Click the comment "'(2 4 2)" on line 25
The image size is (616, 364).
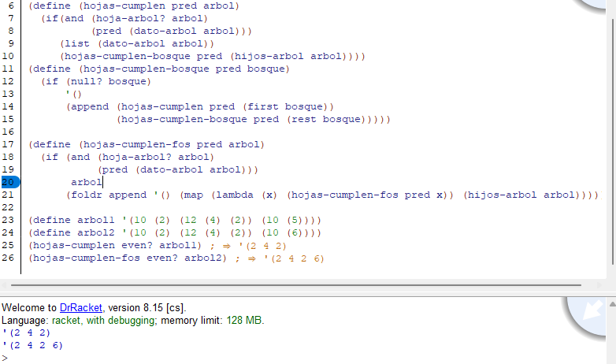pos(262,246)
